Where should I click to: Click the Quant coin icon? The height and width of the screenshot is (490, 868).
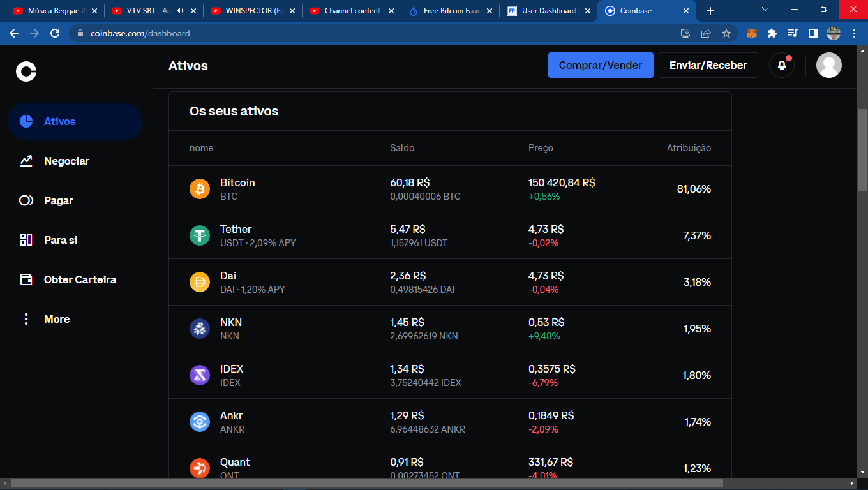[x=200, y=468]
